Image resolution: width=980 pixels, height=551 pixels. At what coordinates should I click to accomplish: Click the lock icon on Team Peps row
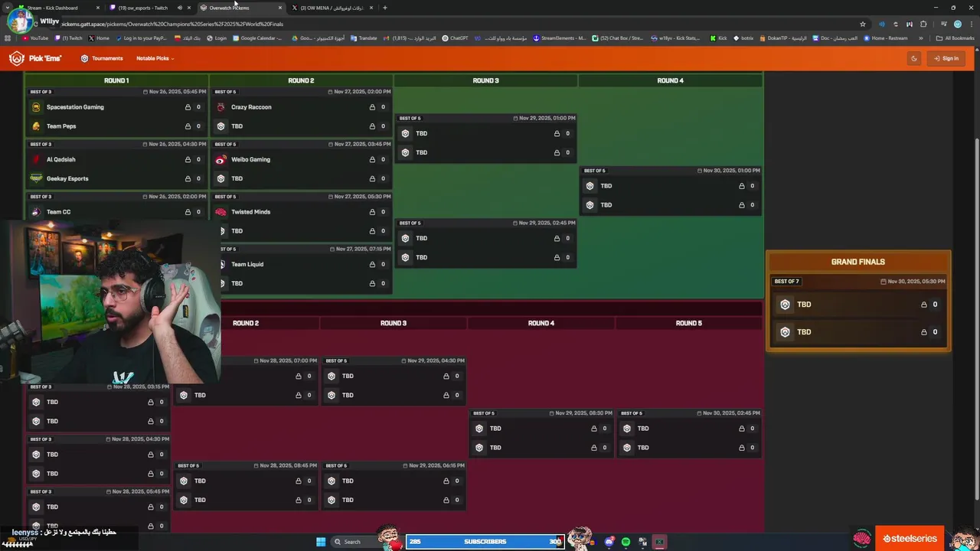click(x=188, y=126)
